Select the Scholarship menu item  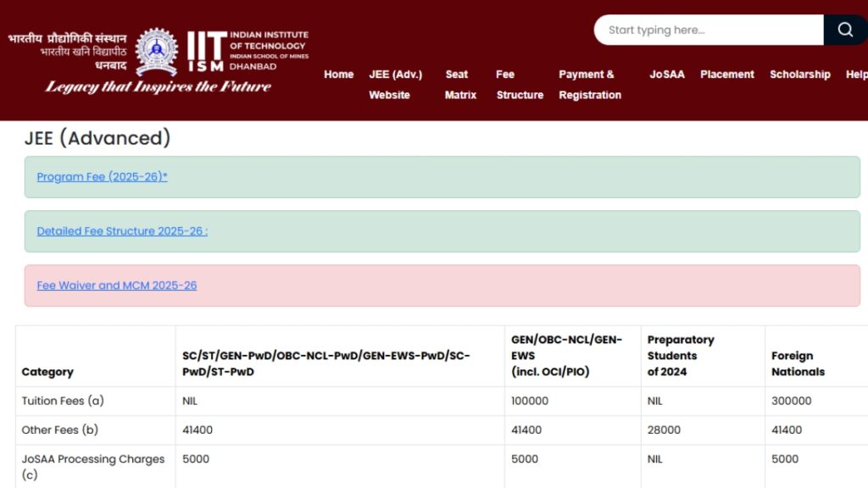(799, 75)
